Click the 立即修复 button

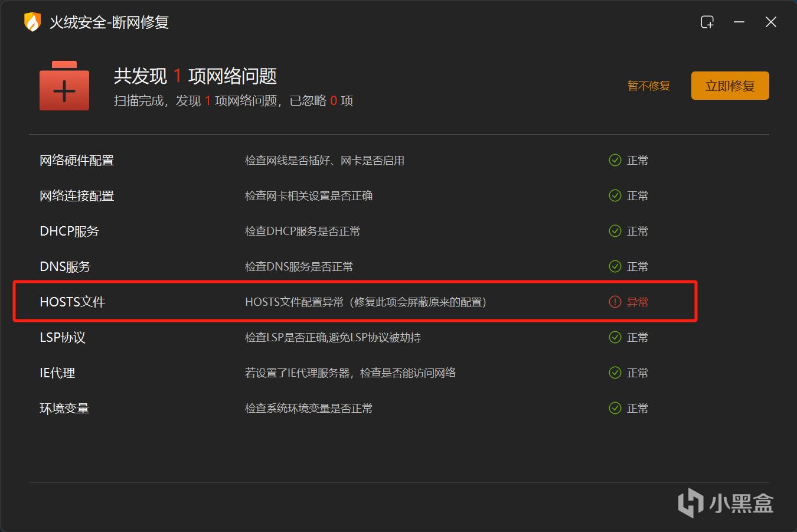[730, 86]
